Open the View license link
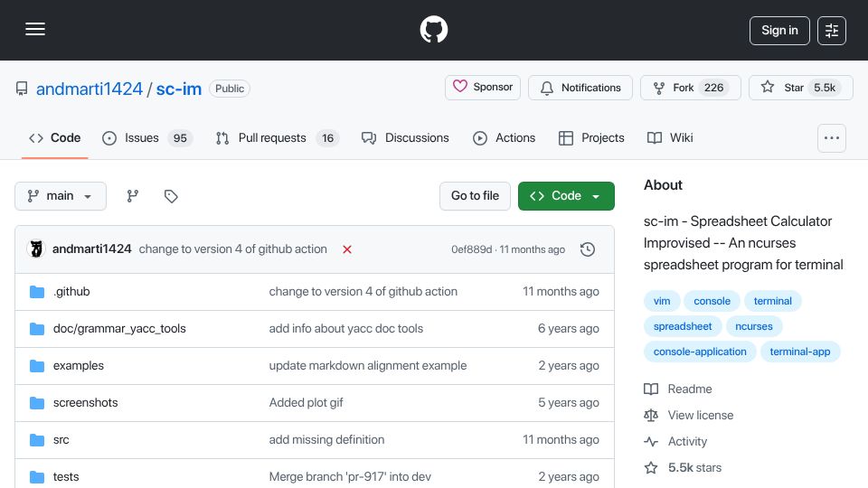The width and height of the screenshot is (868, 488). pyautogui.click(x=689, y=416)
